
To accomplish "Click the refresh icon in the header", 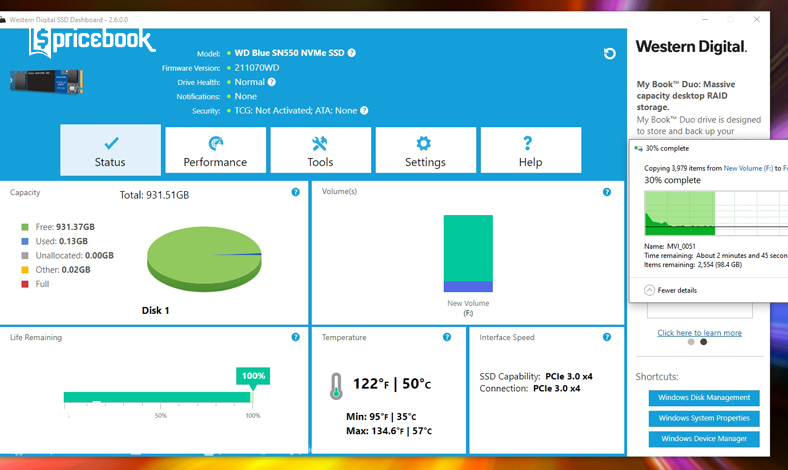I will click(609, 53).
